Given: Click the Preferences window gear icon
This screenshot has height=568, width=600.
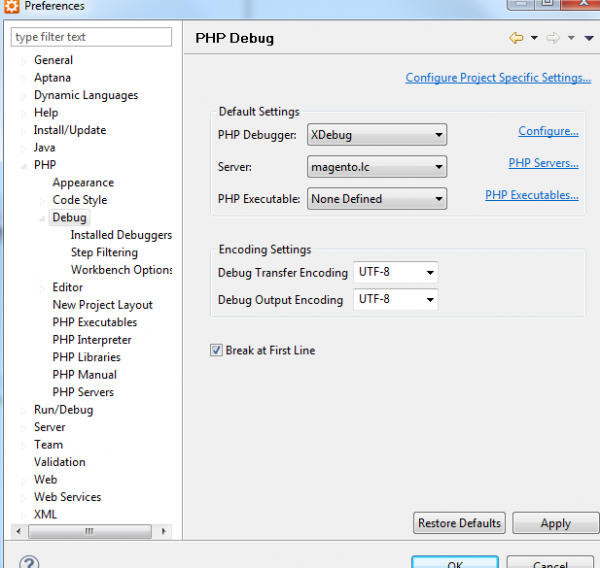Looking at the screenshot, I should [x=11, y=6].
